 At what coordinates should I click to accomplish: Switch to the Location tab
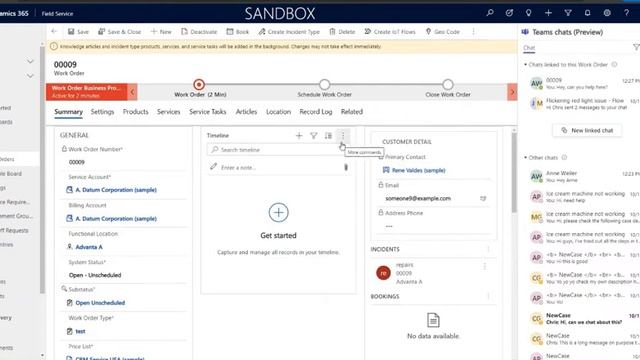tap(278, 112)
